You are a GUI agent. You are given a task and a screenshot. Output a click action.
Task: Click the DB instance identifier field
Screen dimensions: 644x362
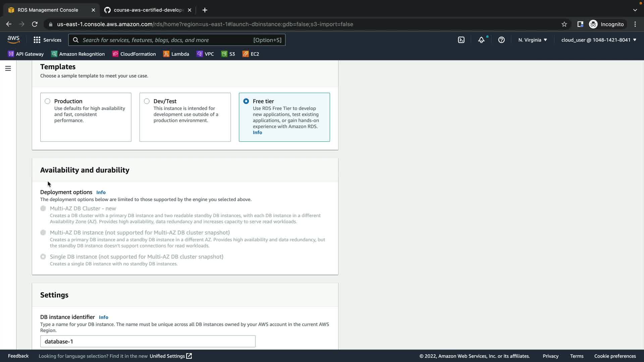point(148,341)
